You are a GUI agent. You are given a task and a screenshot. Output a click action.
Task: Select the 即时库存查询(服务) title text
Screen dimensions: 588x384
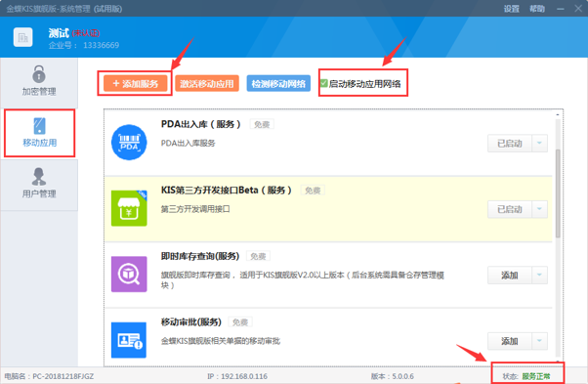(x=200, y=256)
